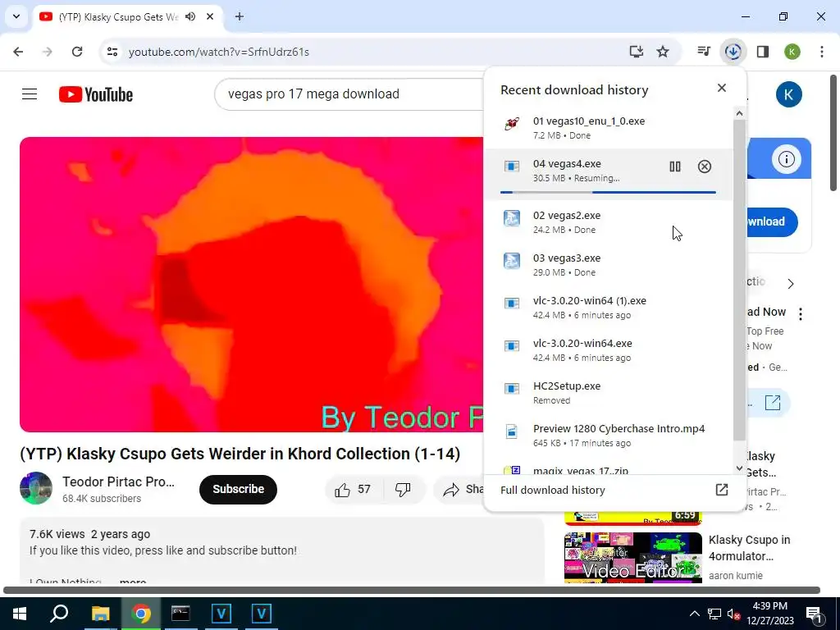Select vlc-3.0.20-win64.exe download entry
Viewport: 840px width, 630px height.
pos(608,349)
